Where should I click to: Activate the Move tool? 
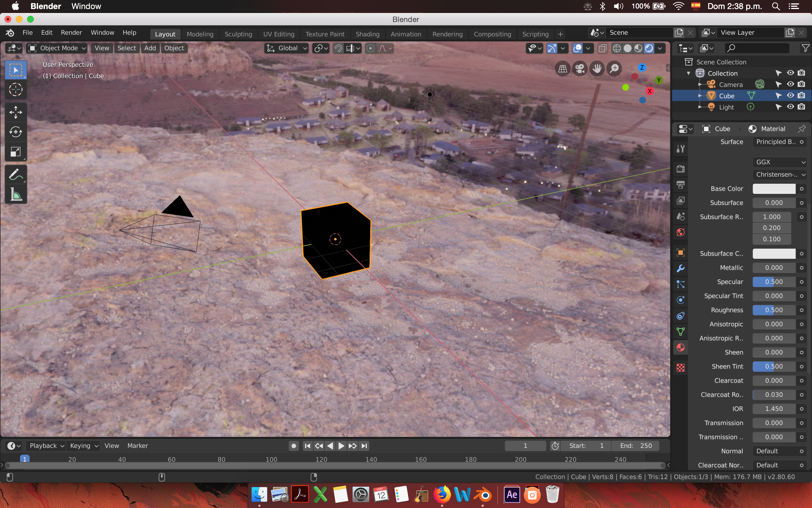click(x=16, y=112)
